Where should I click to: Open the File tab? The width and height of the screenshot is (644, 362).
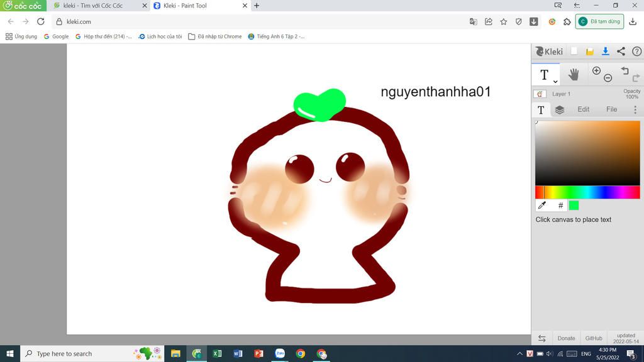pyautogui.click(x=611, y=109)
